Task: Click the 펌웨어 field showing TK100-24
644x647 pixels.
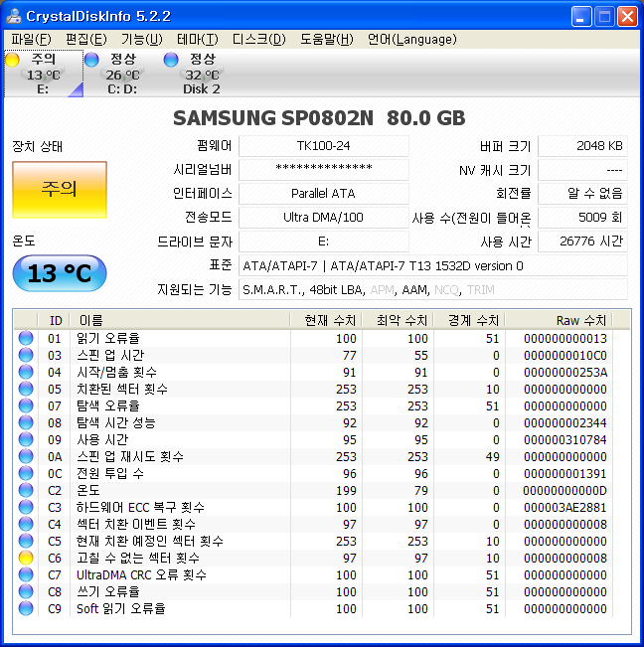Action: click(323, 146)
